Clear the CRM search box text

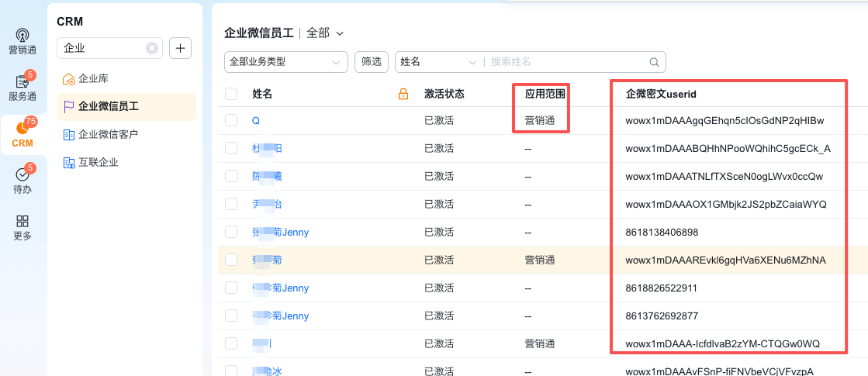(152, 48)
